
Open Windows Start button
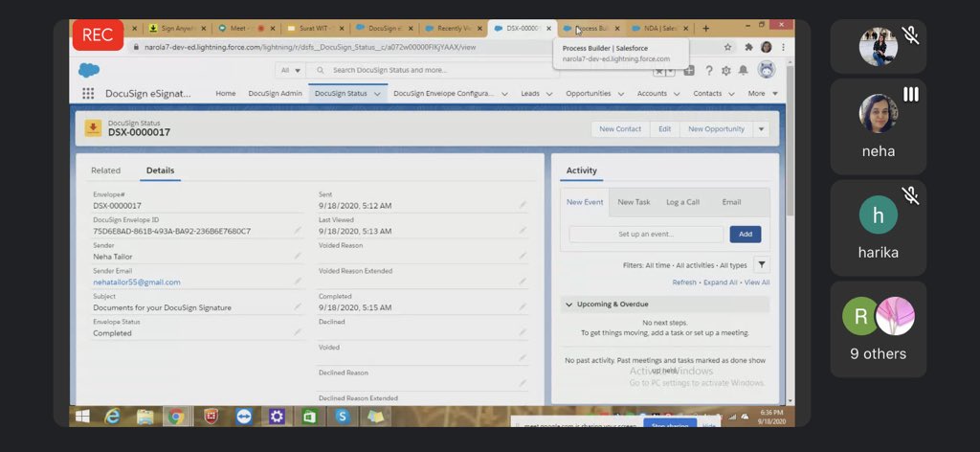(82, 417)
